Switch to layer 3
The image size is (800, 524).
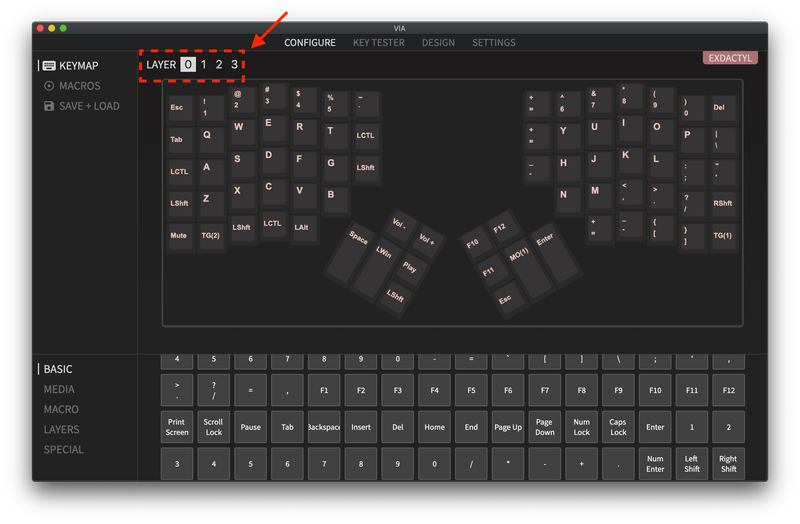point(234,64)
